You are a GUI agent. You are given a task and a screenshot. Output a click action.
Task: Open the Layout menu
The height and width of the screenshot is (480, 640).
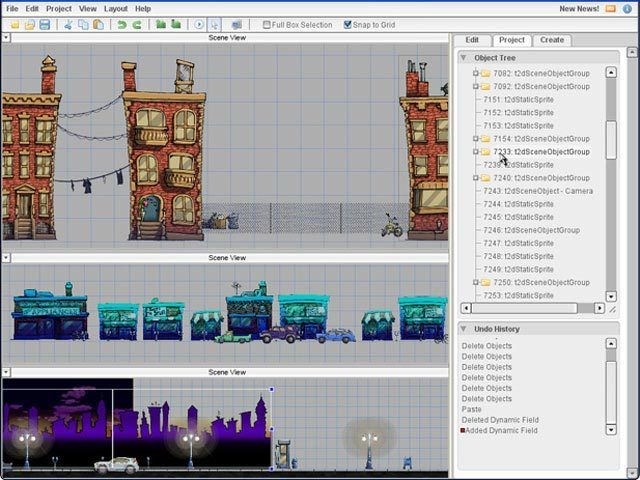point(115,8)
